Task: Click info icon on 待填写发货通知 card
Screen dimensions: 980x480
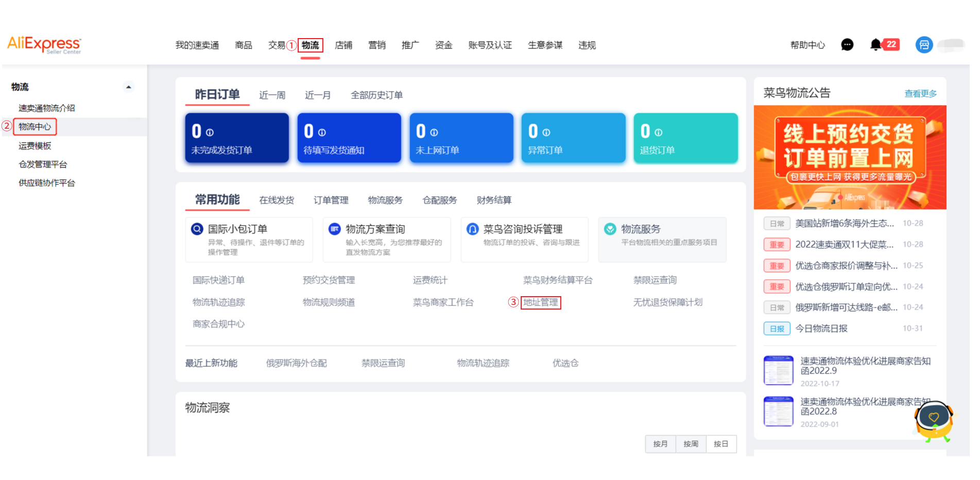Action: [322, 132]
